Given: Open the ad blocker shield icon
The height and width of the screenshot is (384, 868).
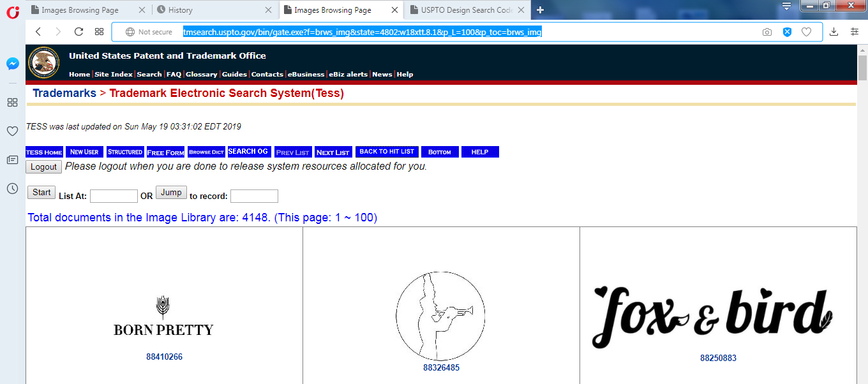Looking at the screenshot, I should point(787,32).
